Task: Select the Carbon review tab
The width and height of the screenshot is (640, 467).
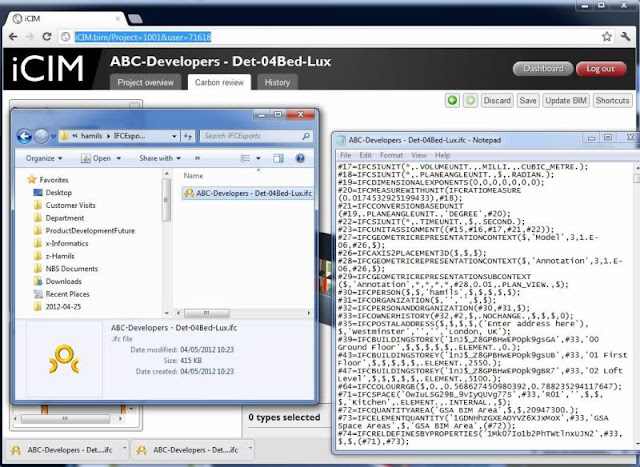Action: 219,82
